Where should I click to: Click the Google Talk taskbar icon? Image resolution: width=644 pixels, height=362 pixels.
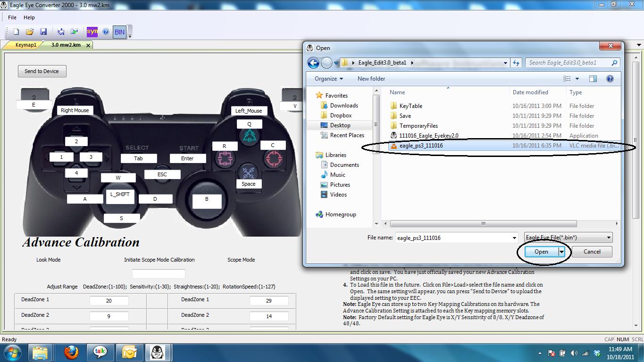click(x=100, y=352)
